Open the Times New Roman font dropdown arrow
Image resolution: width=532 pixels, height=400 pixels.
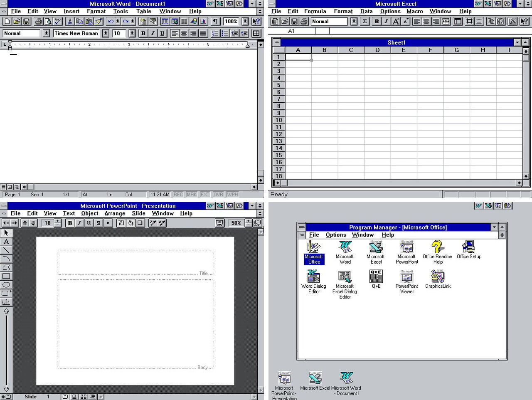click(x=106, y=33)
